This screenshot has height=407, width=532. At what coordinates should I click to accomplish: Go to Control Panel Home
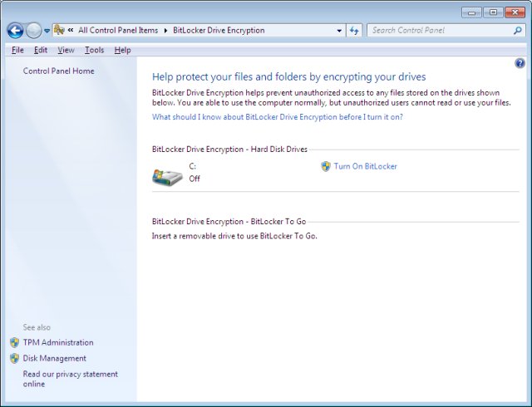(58, 71)
